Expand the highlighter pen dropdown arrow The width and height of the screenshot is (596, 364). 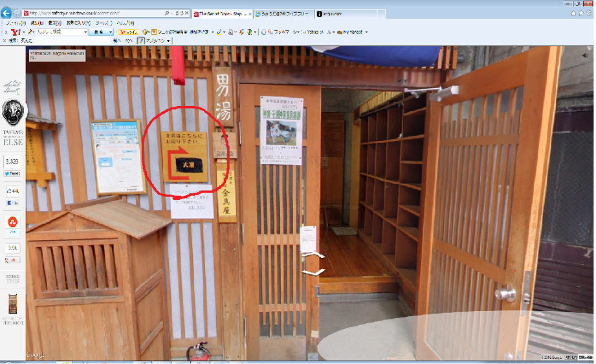click(223, 32)
